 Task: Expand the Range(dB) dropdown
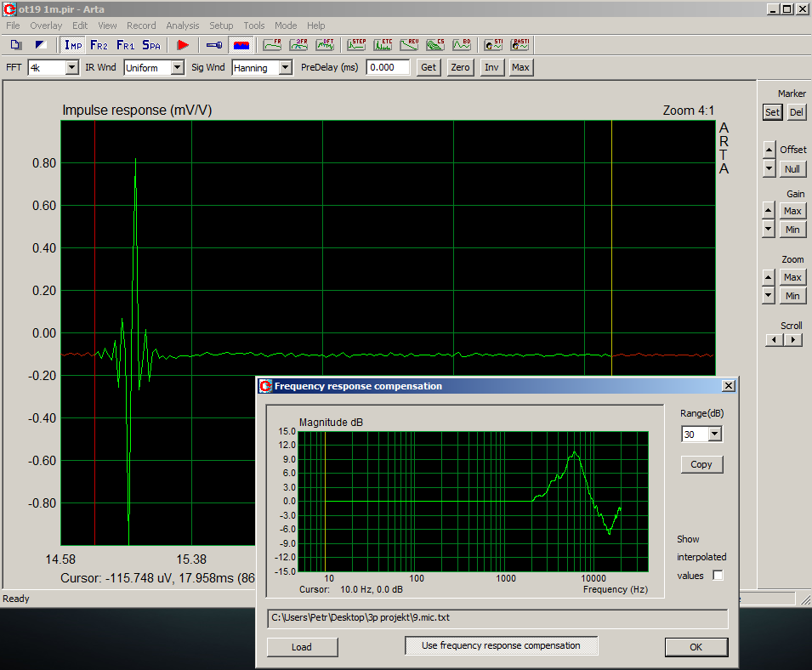point(715,434)
